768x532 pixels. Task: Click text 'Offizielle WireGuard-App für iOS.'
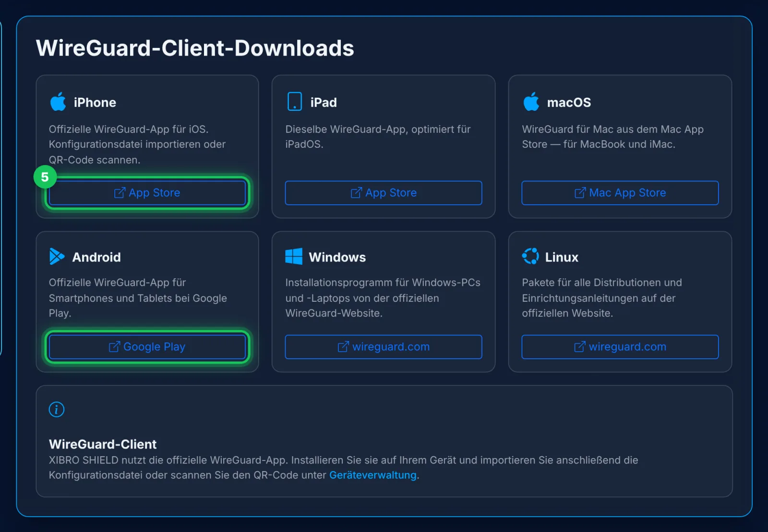(x=129, y=129)
